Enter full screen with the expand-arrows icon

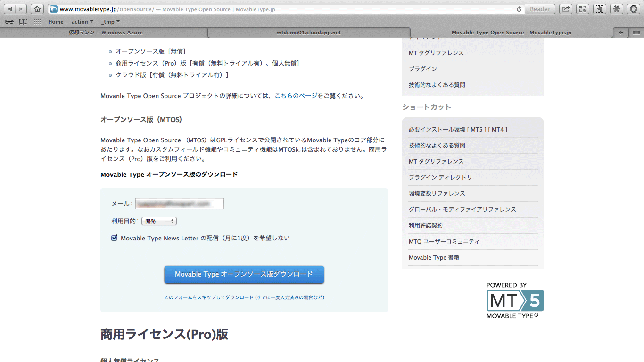[583, 9]
